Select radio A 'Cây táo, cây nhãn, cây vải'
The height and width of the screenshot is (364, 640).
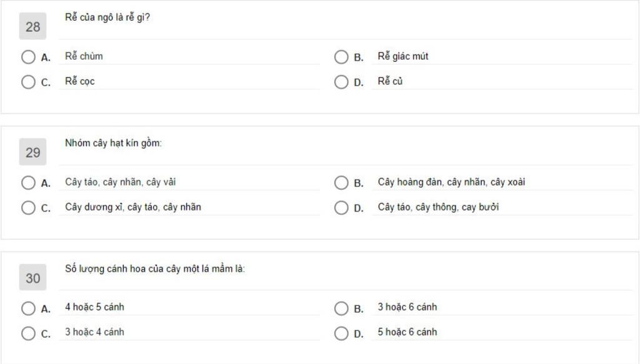28,183
